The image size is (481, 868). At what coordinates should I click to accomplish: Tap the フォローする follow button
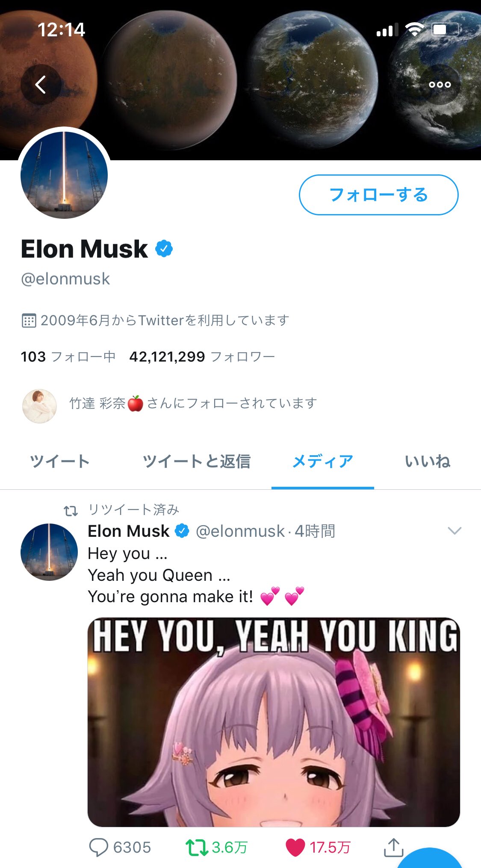click(378, 195)
